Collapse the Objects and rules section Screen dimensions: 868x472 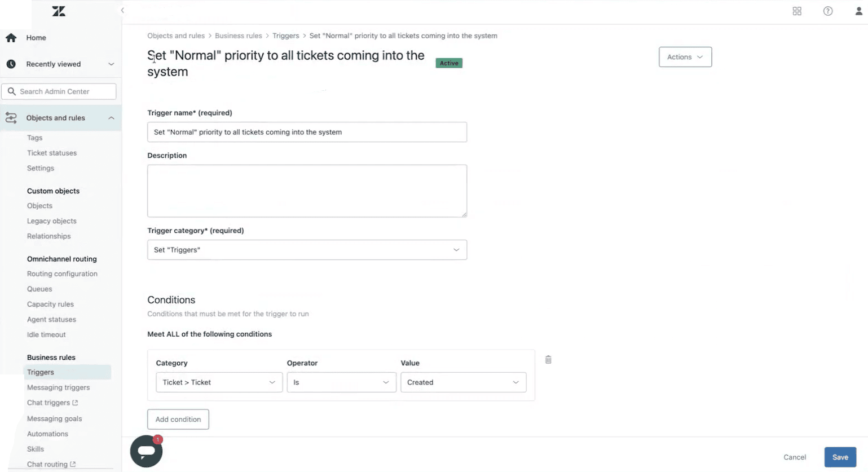pyautogui.click(x=111, y=118)
